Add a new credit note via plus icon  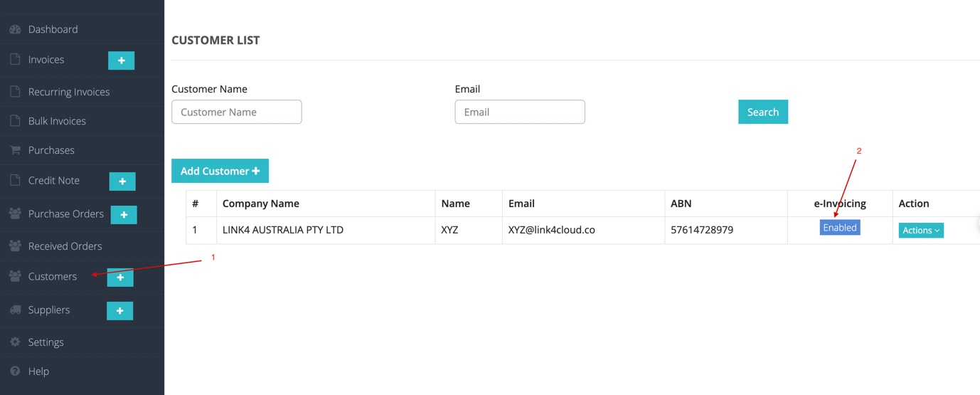coord(122,181)
